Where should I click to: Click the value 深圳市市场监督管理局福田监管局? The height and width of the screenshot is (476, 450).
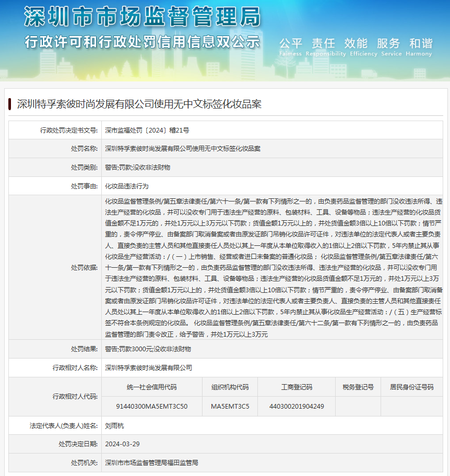pyautogui.click(x=151, y=462)
